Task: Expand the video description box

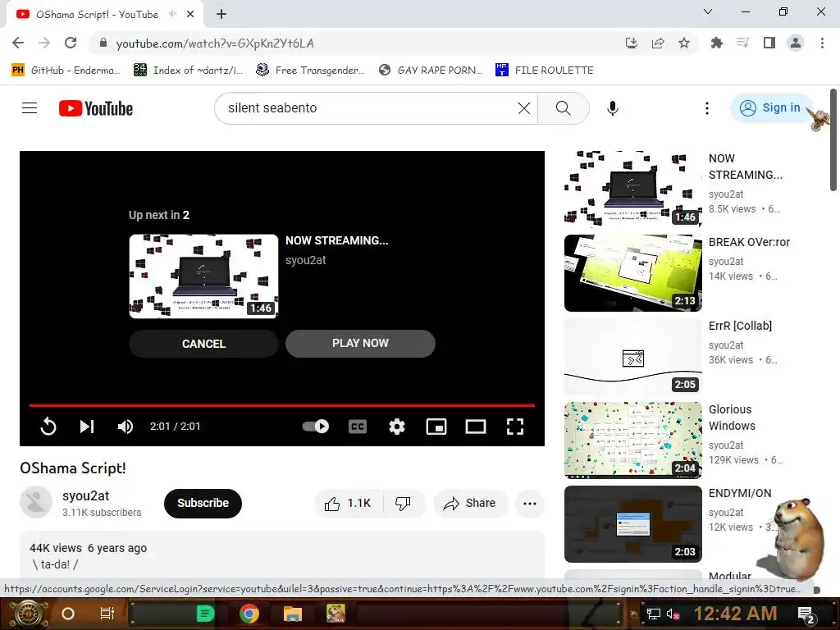Action: (x=282, y=555)
